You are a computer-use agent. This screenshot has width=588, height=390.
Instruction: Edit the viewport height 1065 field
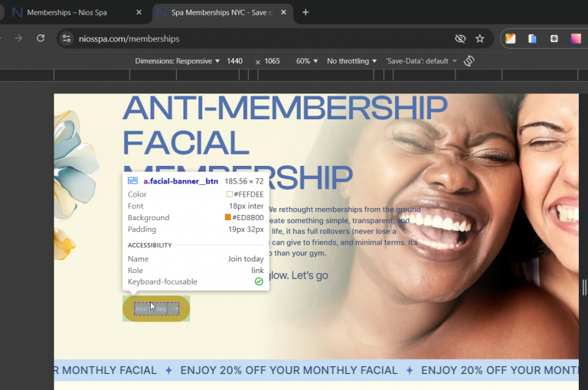coord(273,61)
